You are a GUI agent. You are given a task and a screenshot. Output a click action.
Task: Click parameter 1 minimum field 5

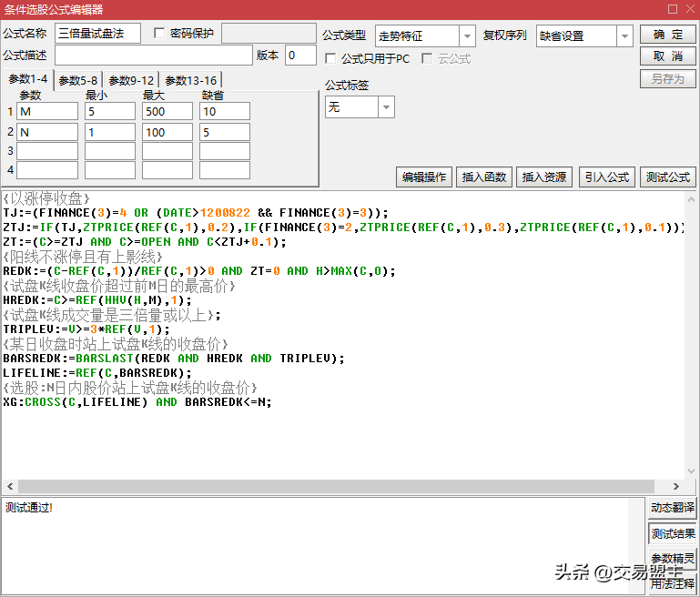tap(110, 112)
